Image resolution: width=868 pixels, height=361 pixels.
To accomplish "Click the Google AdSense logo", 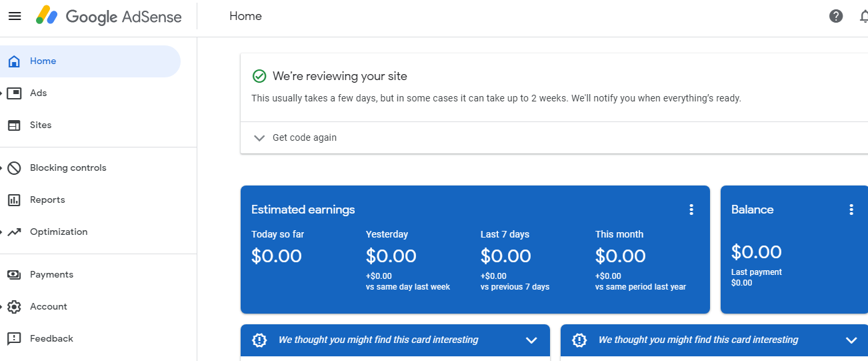I will pyautogui.click(x=109, y=16).
